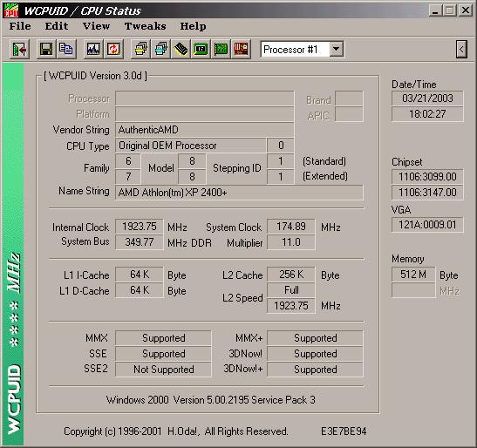Click the Vendor String field AuthenticAMD
Image resolution: width=477 pixels, height=448 pixels.
204,130
